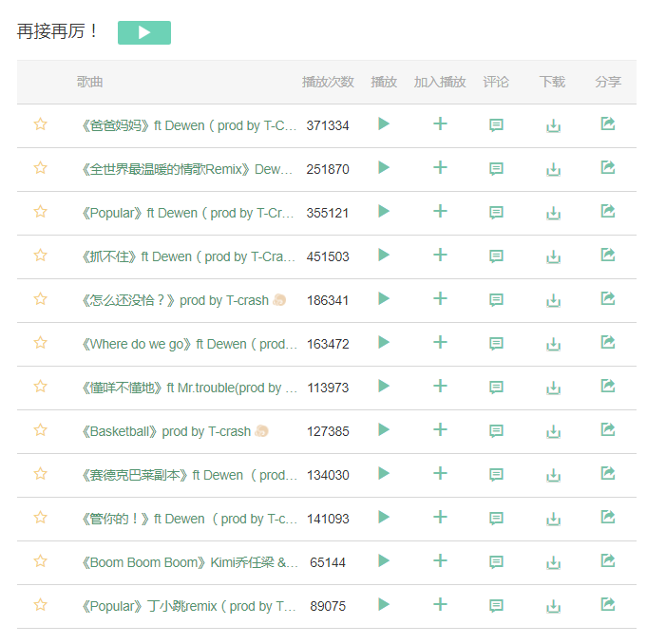The height and width of the screenshot is (644, 647).
Task: Star the 《Popular》 ft Dewen song
Action: (x=41, y=211)
